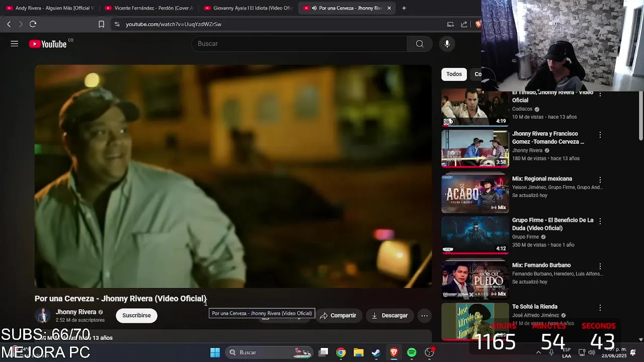Open Windows Start menu
This screenshot has height=362, width=644.
[215, 352]
